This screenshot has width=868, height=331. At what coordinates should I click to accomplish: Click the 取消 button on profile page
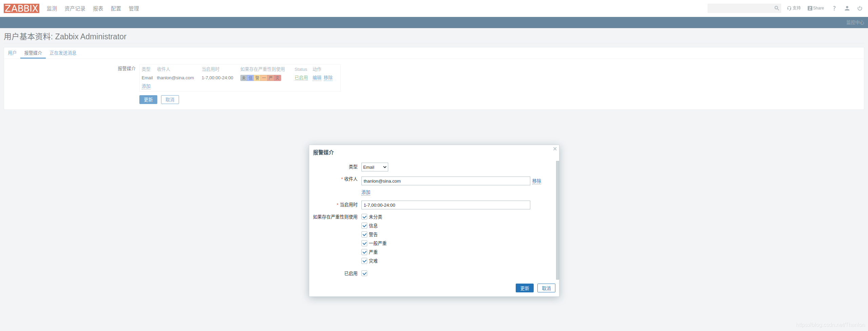click(x=170, y=100)
